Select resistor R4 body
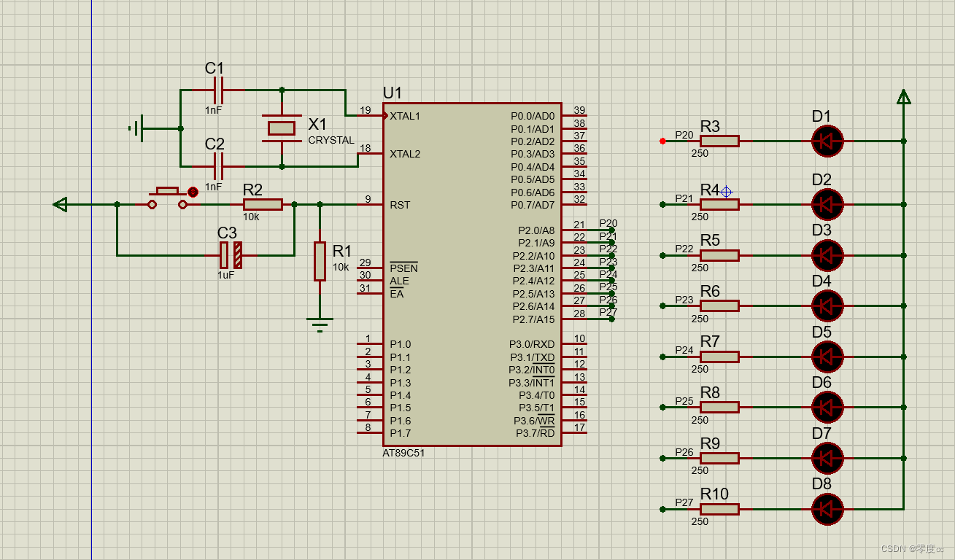The width and height of the screenshot is (955, 560). (x=719, y=204)
